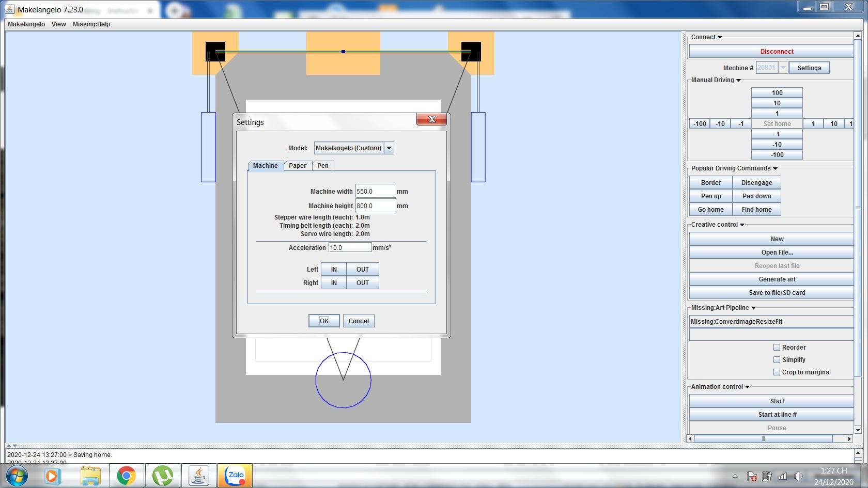
Task: Collapse the Animation control section
Action: click(747, 387)
